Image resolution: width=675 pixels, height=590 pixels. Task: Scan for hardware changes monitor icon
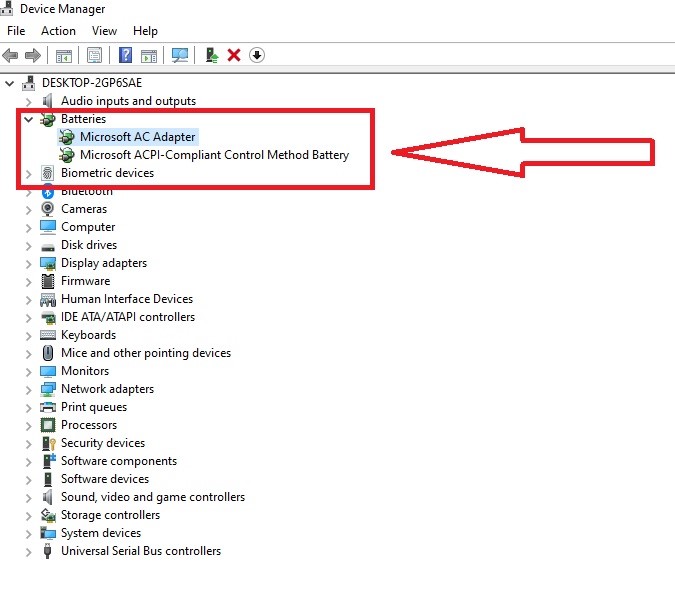[180, 55]
